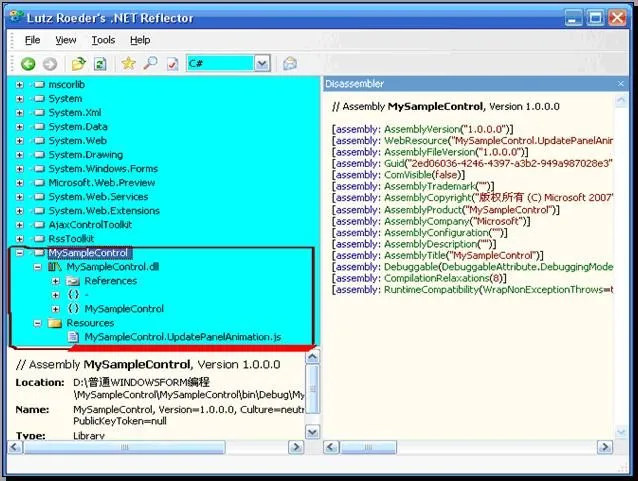
Task: Collapse the MySampleControl.dll module node
Action: click(37, 267)
